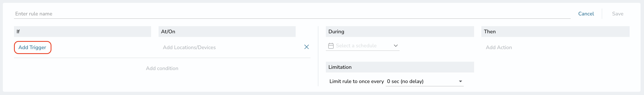Click Add Locations/Devices

tap(189, 47)
